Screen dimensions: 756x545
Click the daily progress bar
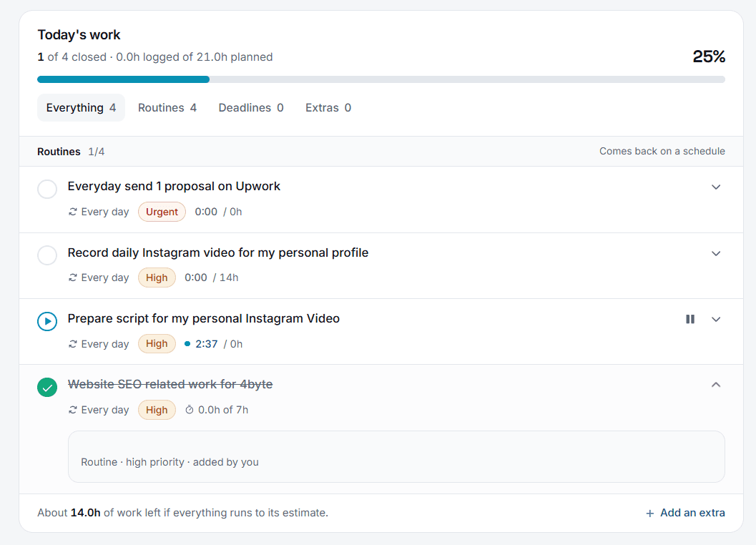point(381,79)
